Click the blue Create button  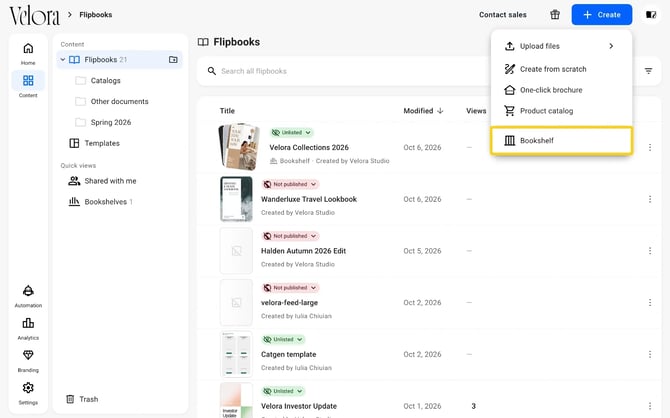(x=602, y=15)
